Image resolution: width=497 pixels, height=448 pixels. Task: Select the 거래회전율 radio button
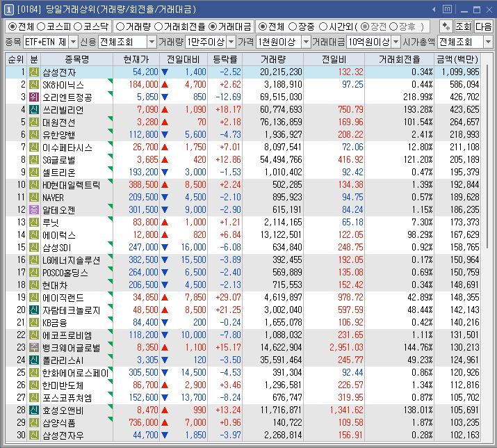[x=158, y=26]
